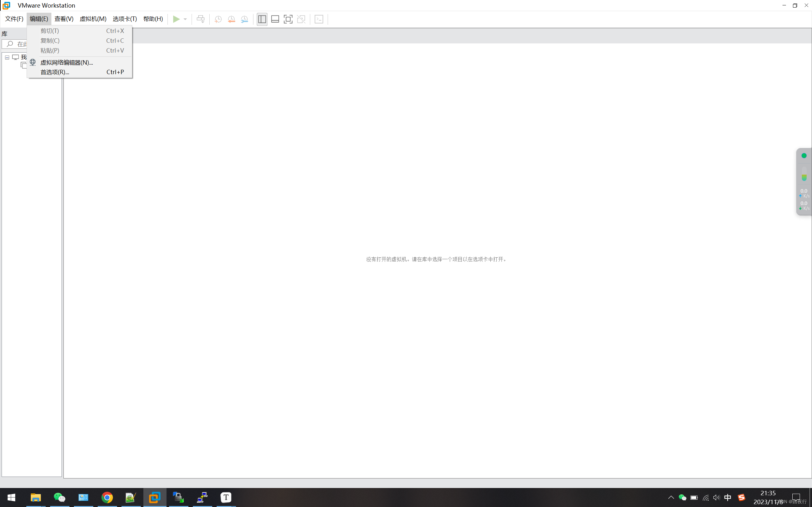Open Google Chrome from the taskbar
Viewport: 812px width, 507px height.
tap(107, 497)
